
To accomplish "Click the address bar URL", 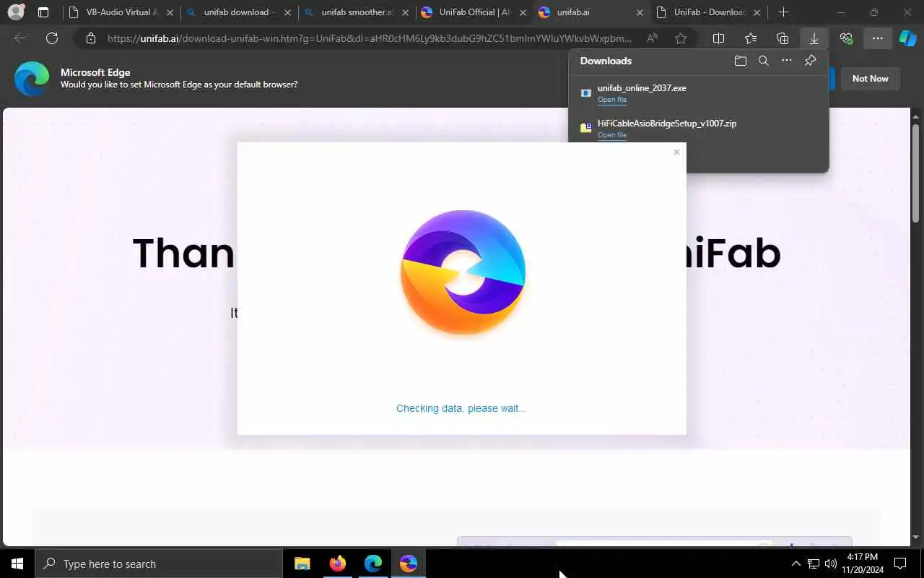I will 370,39.
